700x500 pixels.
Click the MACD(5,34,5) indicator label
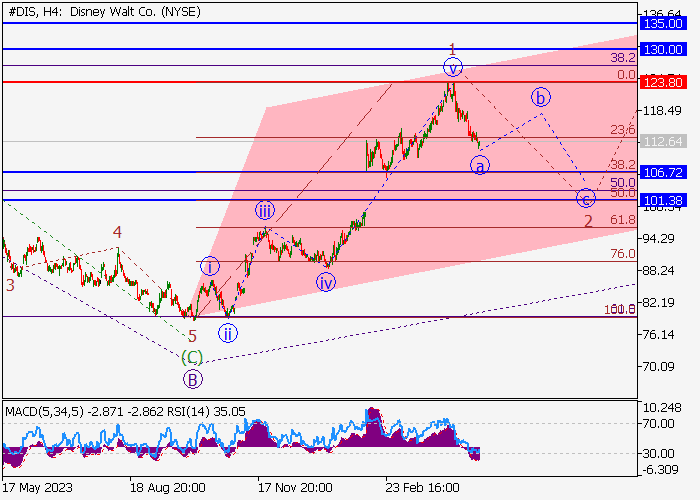tap(44, 412)
